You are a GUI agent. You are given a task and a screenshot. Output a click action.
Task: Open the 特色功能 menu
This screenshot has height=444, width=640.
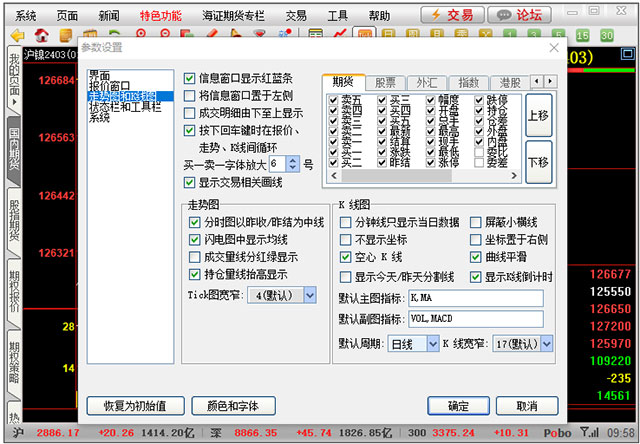161,16
